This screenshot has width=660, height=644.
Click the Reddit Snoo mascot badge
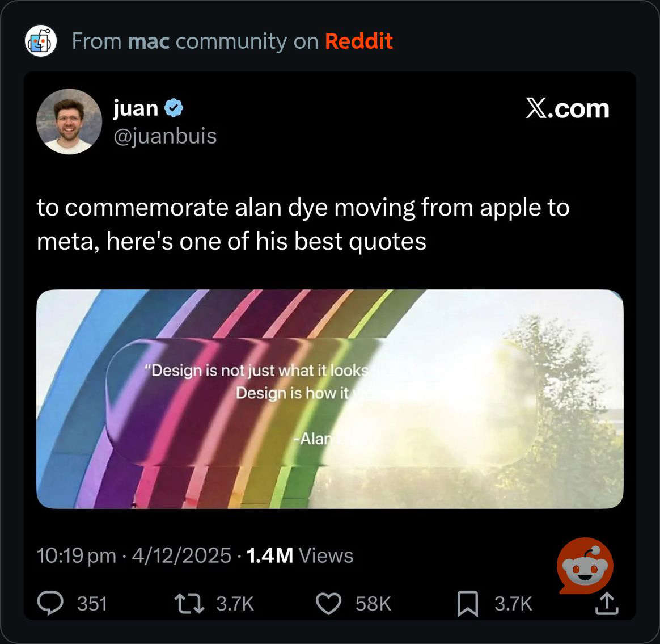point(585,565)
